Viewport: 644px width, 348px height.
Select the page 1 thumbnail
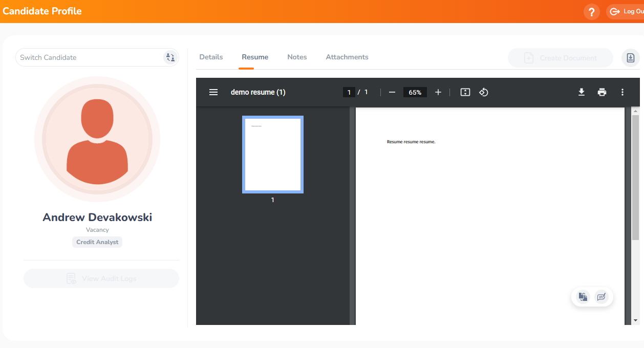(272, 154)
